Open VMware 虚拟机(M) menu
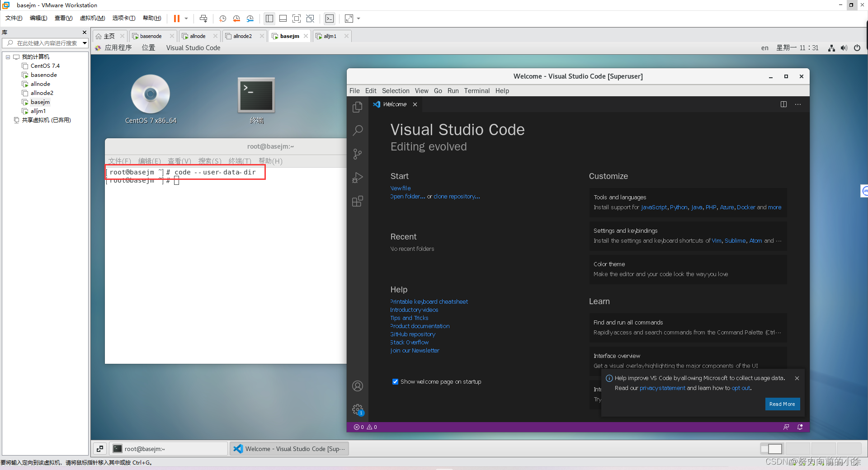Screen dimensions: 868x470 (92, 18)
